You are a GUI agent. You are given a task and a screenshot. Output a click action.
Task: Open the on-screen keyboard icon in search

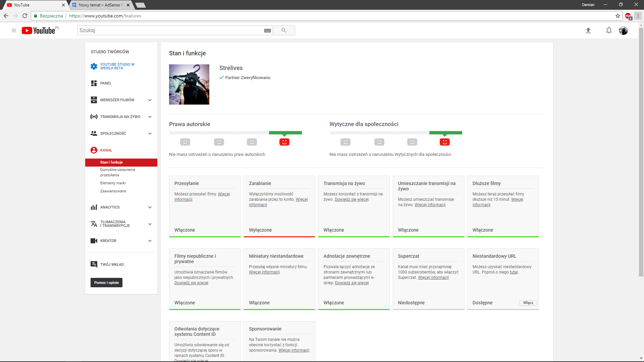point(267,31)
